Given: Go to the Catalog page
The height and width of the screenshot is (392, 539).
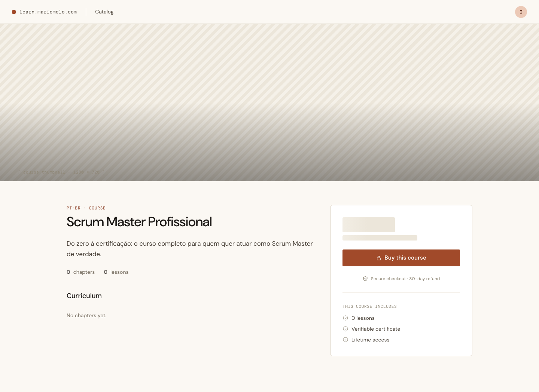Looking at the screenshot, I should tap(104, 12).
